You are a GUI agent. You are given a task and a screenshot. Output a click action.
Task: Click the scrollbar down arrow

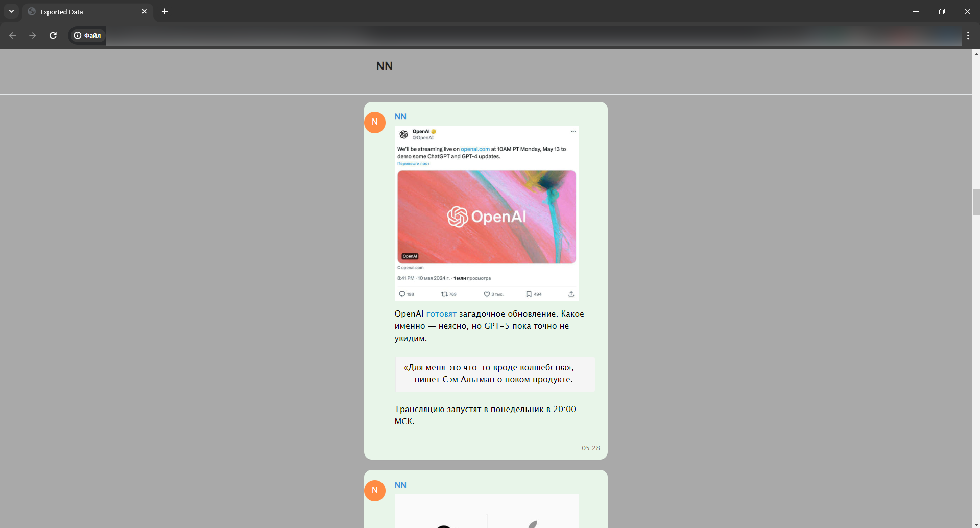point(976,524)
